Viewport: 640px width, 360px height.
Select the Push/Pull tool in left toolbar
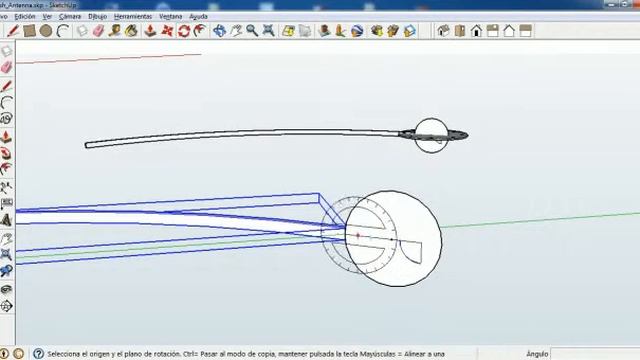7,137
